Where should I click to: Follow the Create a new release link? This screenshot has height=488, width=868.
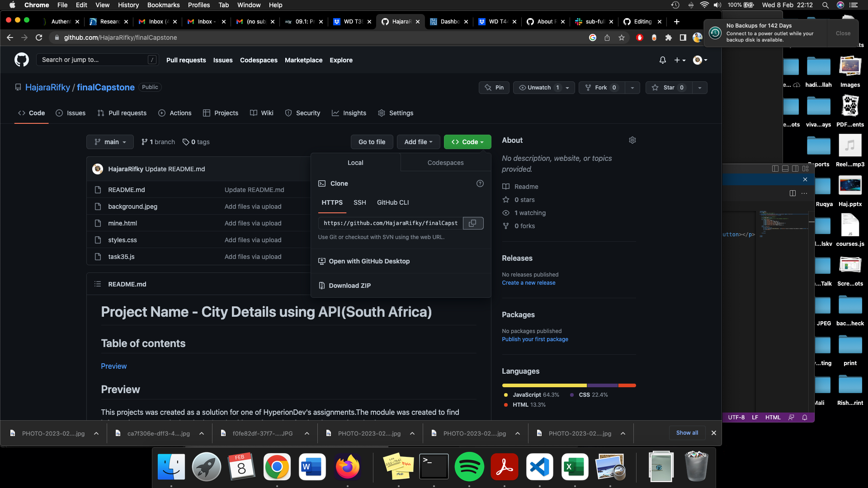click(528, 283)
